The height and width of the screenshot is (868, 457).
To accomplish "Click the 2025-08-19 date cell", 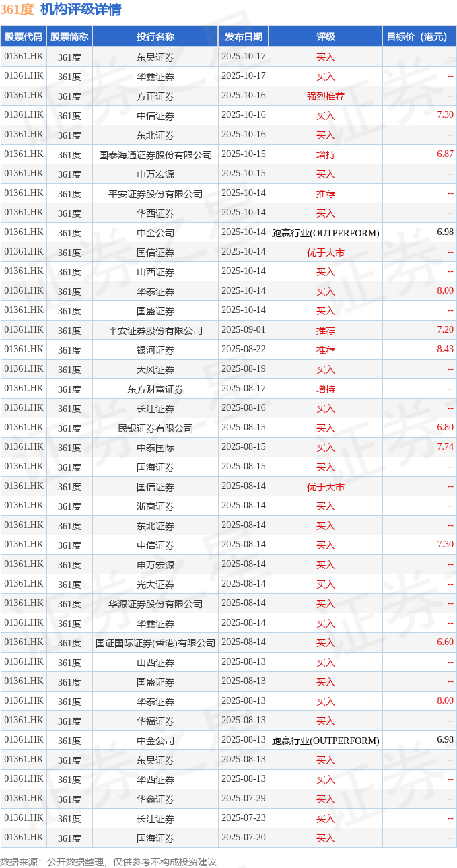I will [244, 369].
